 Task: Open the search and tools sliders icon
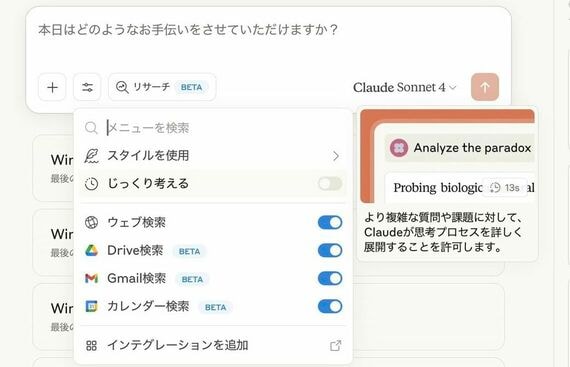pyautogui.click(x=87, y=87)
